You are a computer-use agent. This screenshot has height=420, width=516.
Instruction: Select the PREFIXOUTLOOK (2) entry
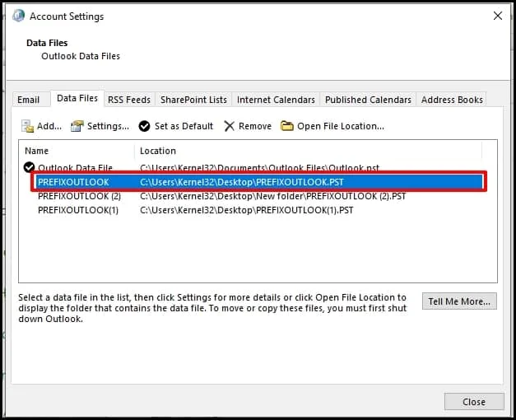tap(79, 196)
